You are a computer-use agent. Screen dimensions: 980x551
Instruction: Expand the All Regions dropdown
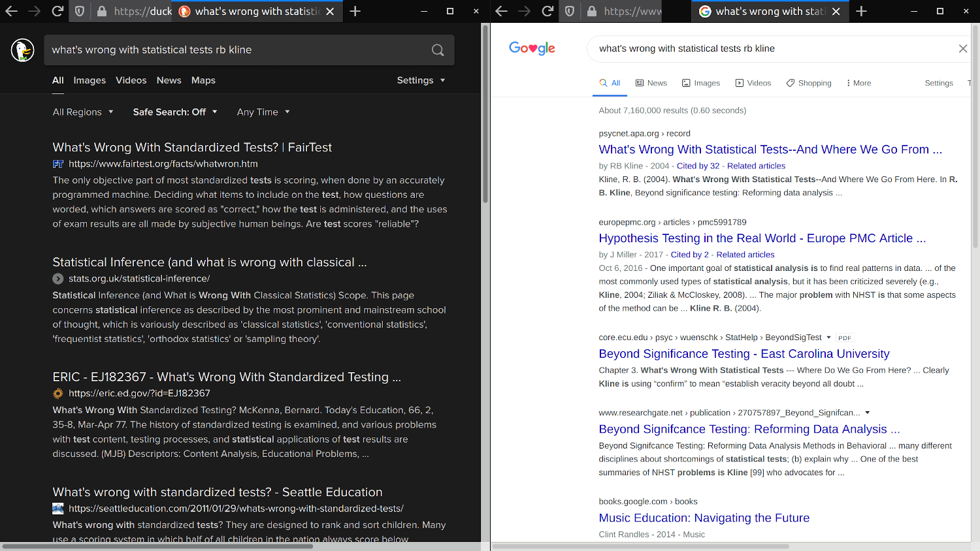click(83, 112)
